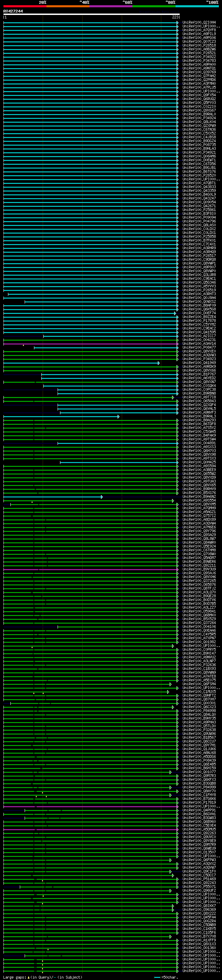Open hit UniRef100_Q39769
Viewport: 222px width, 980px height.
tap(199, 72)
